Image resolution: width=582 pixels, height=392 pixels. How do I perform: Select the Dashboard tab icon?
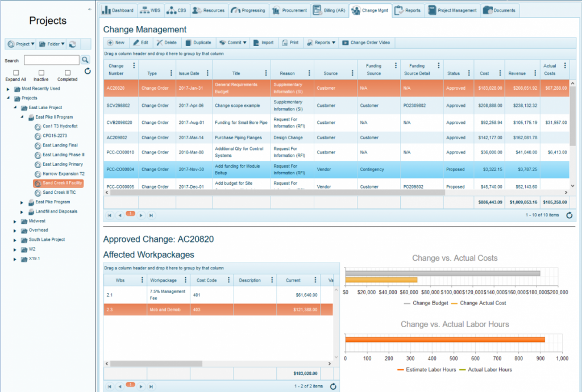(106, 10)
